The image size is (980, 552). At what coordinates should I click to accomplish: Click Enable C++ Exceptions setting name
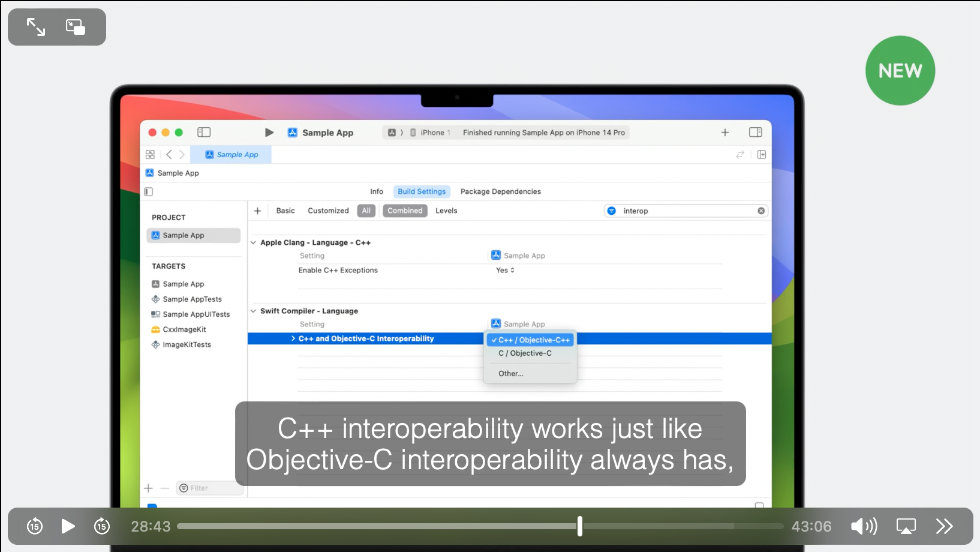[x=338, y=270]
